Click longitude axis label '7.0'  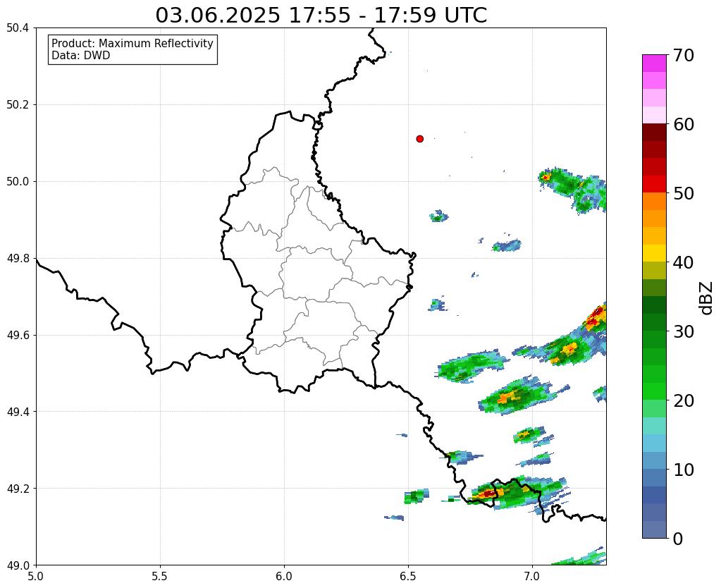532,576
